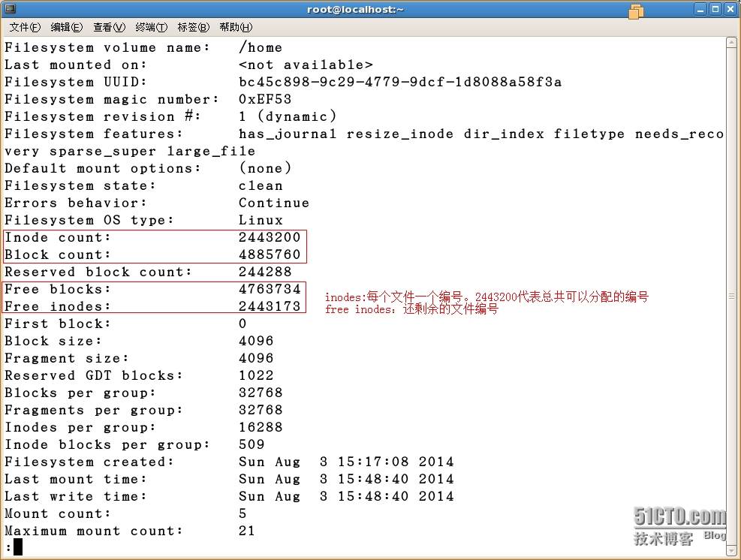This screenshot has width=741, height=560.
Task: Click the Inode count value 2443200
Action: coord(270,237)
